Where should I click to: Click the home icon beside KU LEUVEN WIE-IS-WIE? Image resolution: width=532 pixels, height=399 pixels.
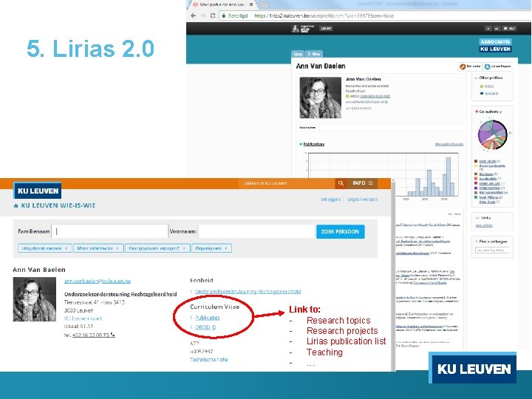(16, 205)
